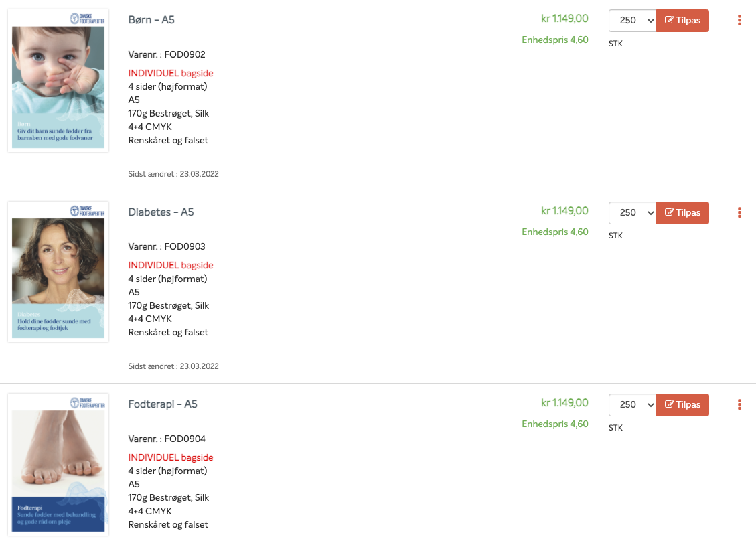
Task: Open the Fodterapi brochure thumbnail
Action: pyautogui.click(x=58, y=465)
